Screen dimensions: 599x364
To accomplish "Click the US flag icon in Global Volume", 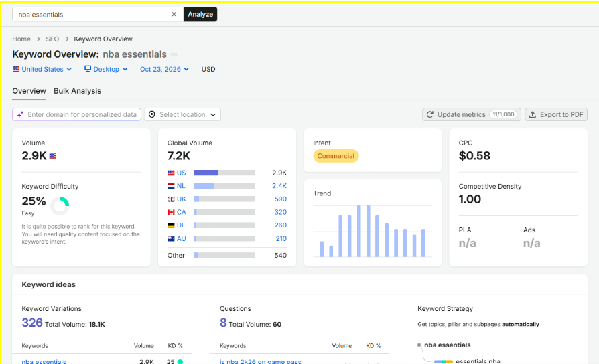I will tap(171, 173).
